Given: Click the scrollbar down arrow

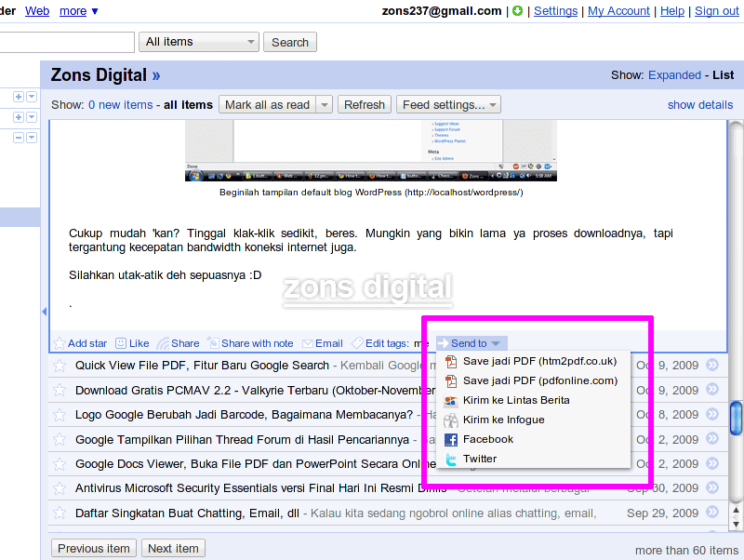Looking at the screenshot, I should pos(736,525).
